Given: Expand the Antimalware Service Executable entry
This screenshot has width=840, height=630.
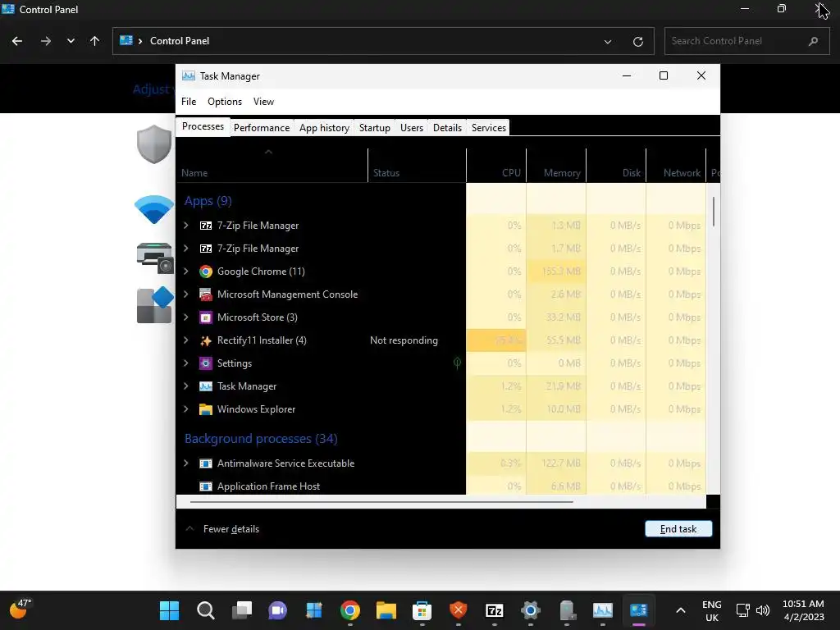Looking at the screenshot, I should pos(186,463).
